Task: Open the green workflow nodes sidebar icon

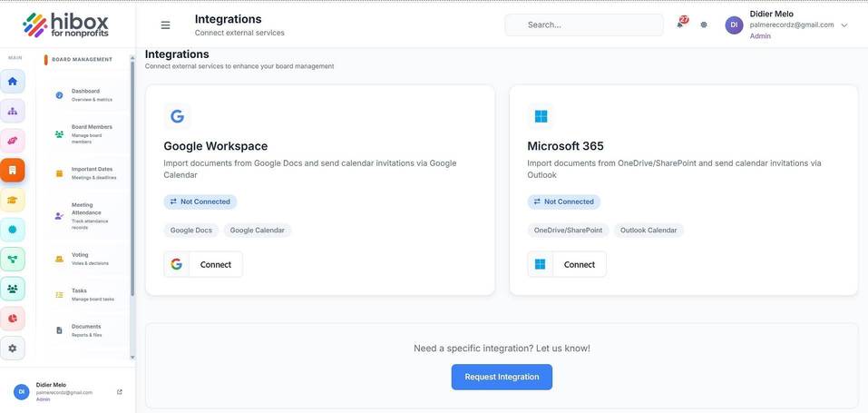Action: click(12, 259)
